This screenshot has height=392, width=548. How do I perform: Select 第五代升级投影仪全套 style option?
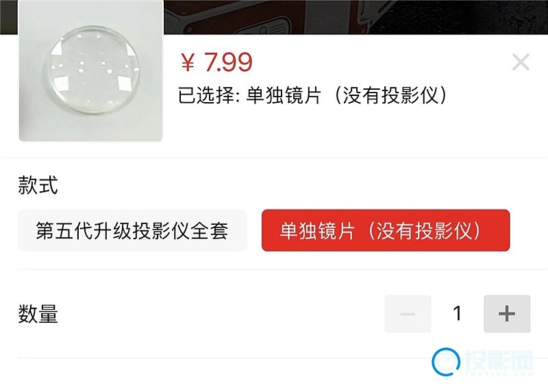pos(132,230)
